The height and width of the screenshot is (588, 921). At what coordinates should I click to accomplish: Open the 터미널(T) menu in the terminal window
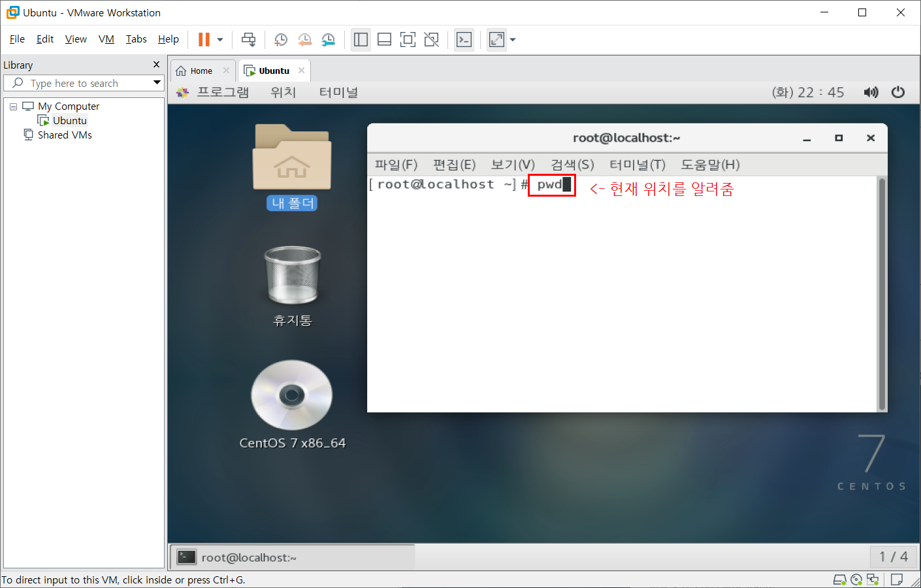tap(637, 165)
